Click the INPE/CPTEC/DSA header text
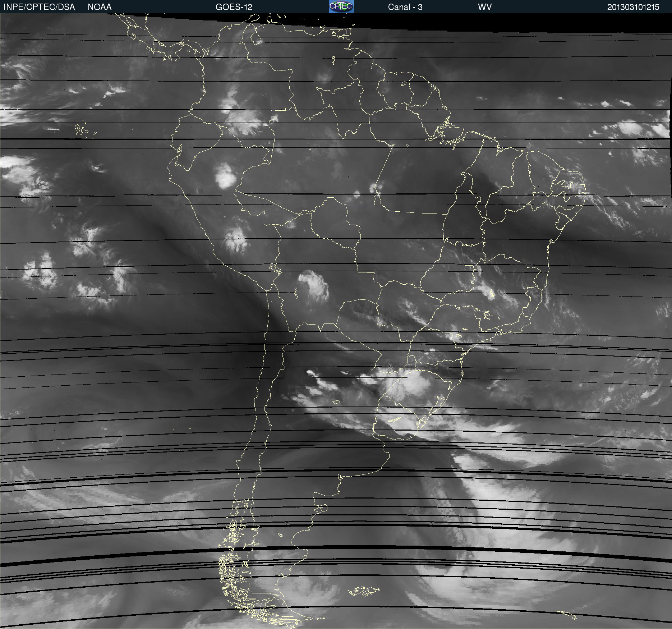This screenshot has height=629, width=672. point(39,7)
